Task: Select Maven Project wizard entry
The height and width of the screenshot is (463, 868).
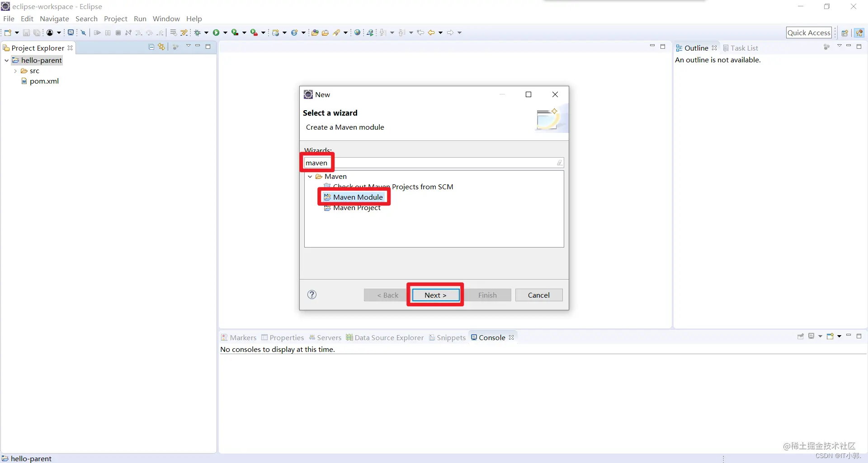Action: 352,208
